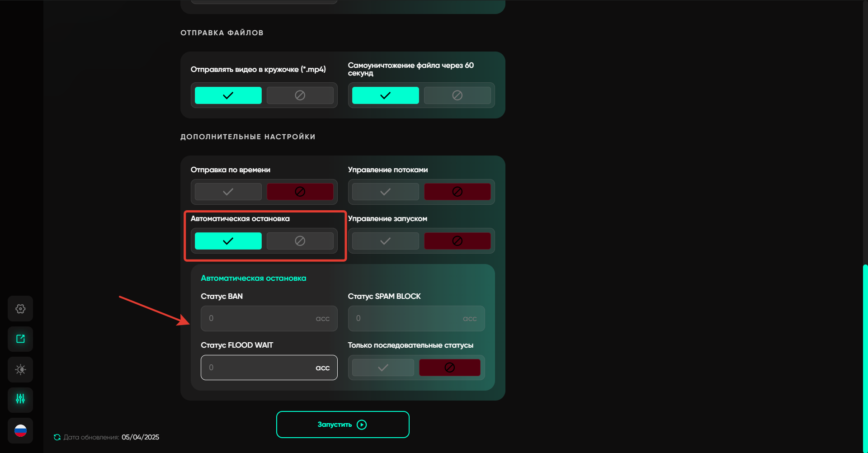868x453 pixels.
Task: Click the Russian flag language icon
Action: pyautogui.click(x=20, y=431)
